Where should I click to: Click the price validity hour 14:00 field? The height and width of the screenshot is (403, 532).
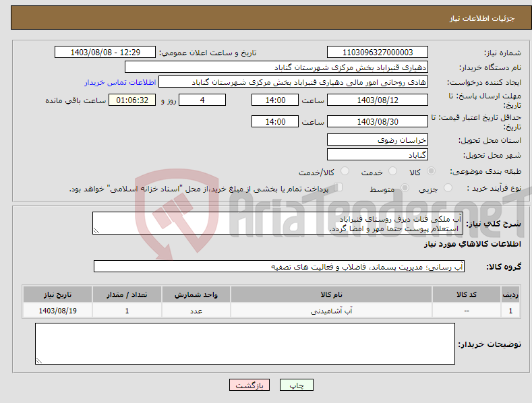275,121
